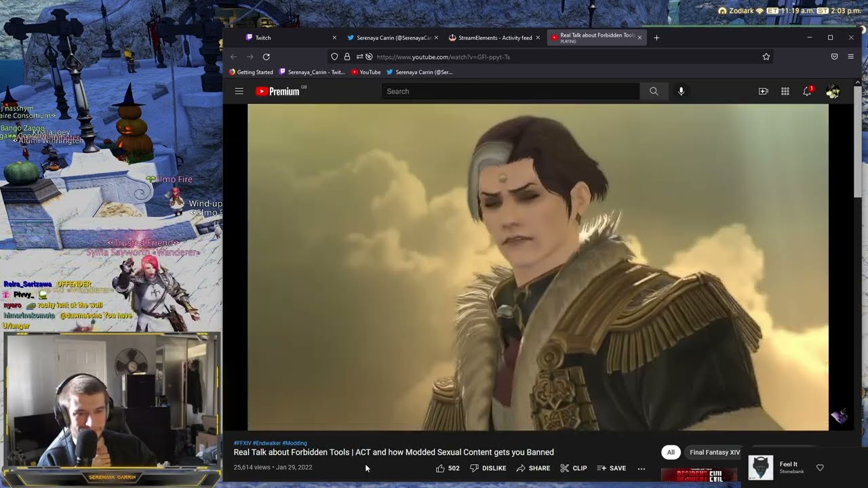This screenshot has height=488, width=868.
Task: Open the YouTube account avatar menu
Action: (x=833, y=91)
